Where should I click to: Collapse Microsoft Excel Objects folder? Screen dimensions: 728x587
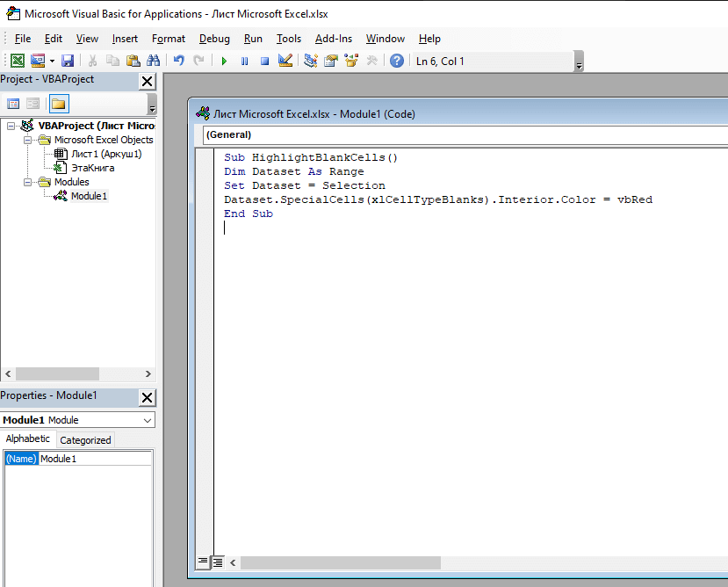coord(28,140)
